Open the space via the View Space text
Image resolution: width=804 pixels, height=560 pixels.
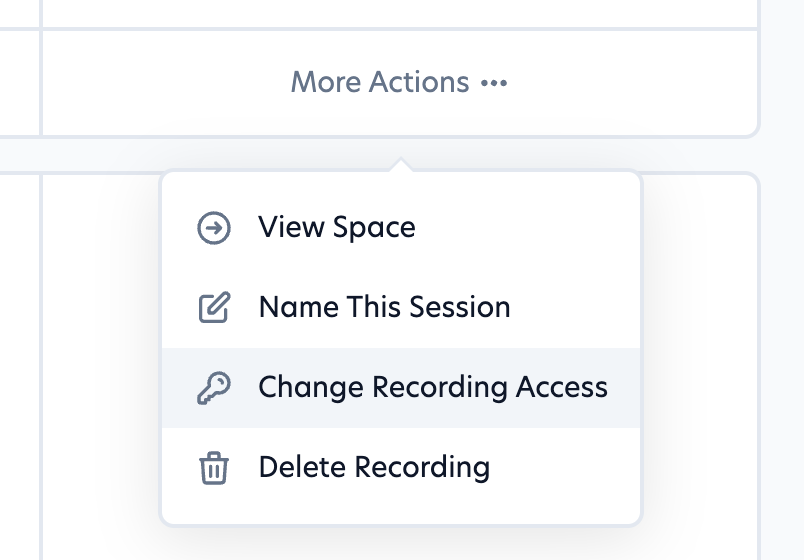click(336, 228)
